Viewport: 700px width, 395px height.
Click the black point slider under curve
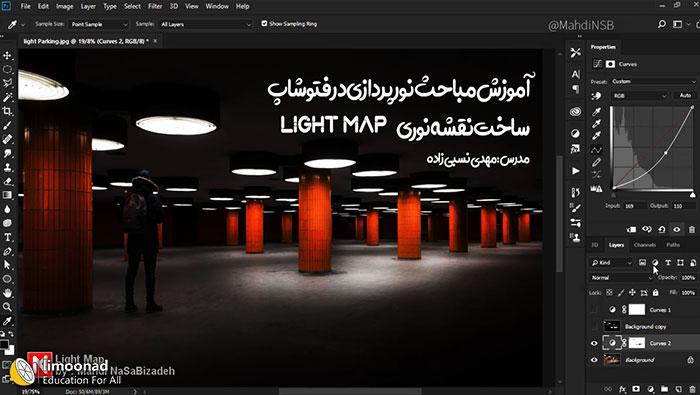[x=613, y=195]
